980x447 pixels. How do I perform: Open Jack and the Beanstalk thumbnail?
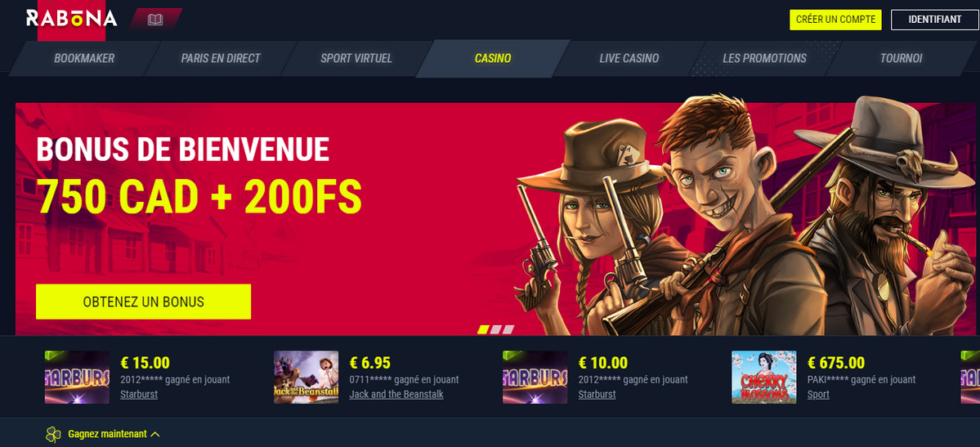tap(307, 377)
